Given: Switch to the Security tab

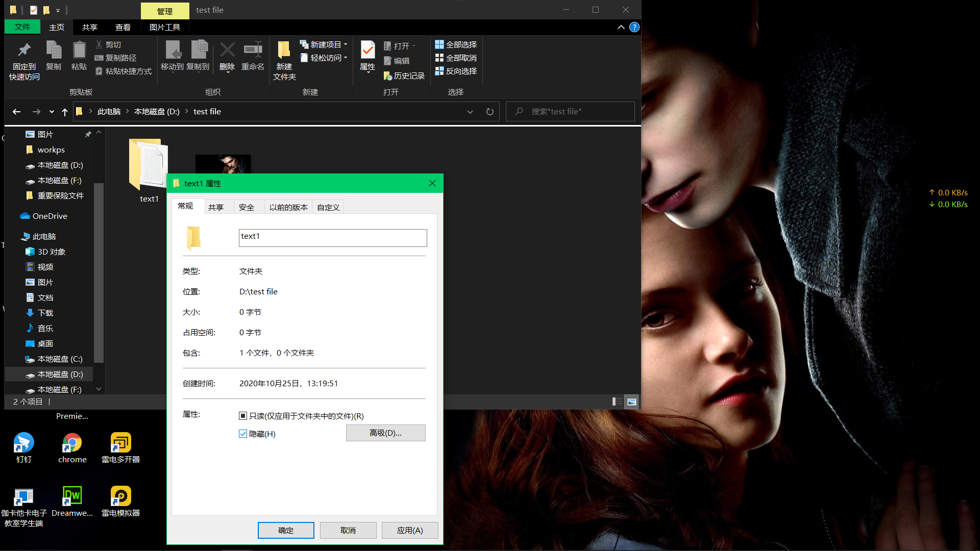Looking at the screenshot, I should 247,207.
